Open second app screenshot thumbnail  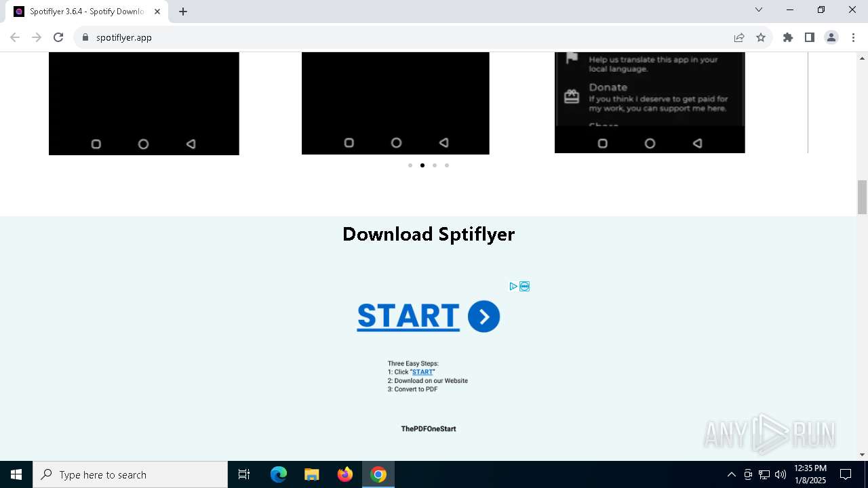[395, 103]
